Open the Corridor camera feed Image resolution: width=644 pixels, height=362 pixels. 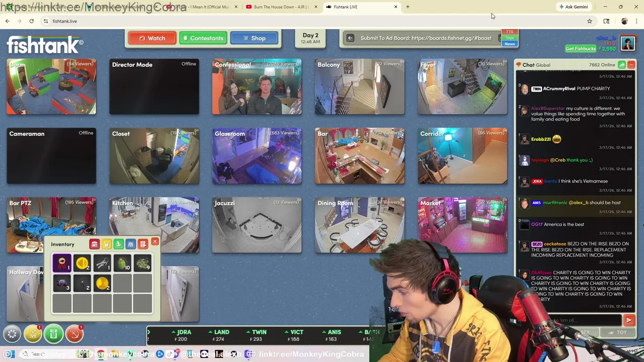[x=462, y=156]
